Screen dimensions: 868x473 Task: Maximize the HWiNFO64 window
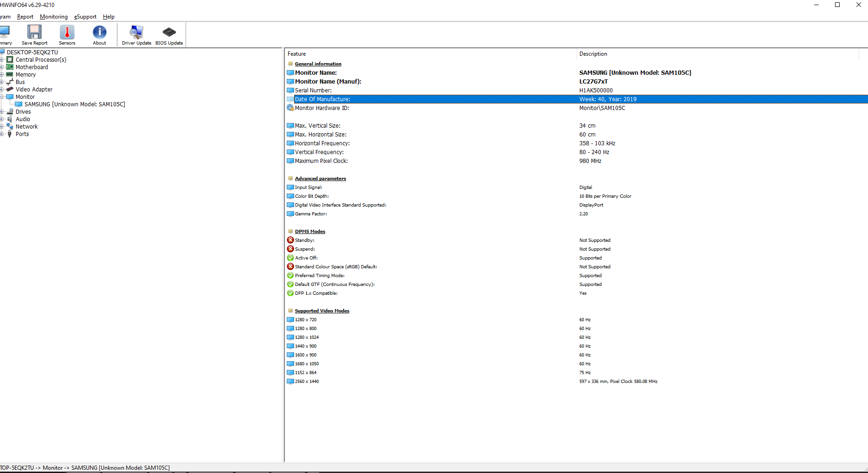point(837,5)
